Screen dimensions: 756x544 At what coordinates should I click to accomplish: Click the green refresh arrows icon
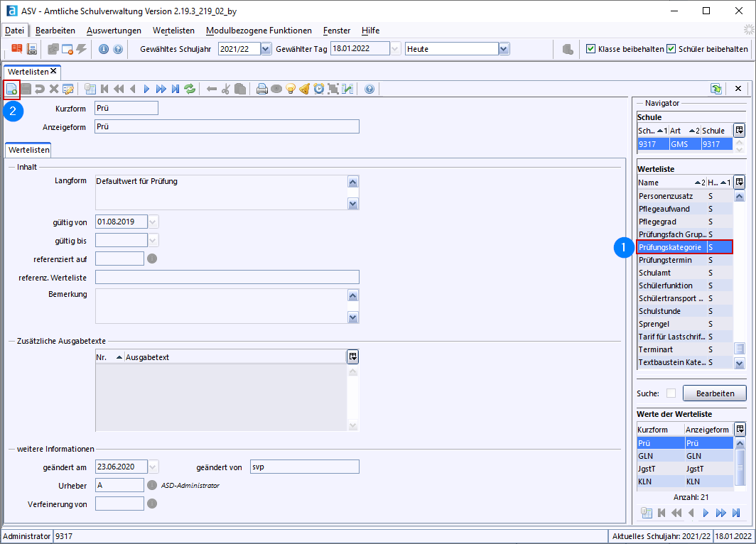(x=190, y=89)
